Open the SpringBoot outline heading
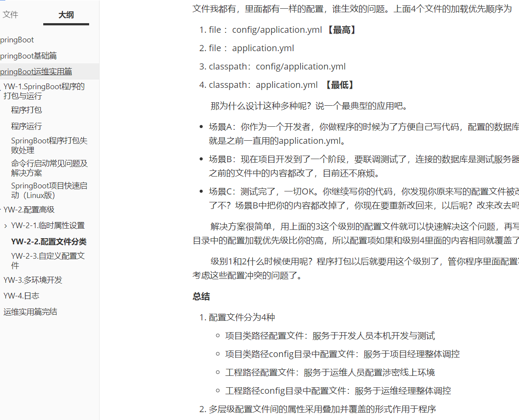 (17, 40)
